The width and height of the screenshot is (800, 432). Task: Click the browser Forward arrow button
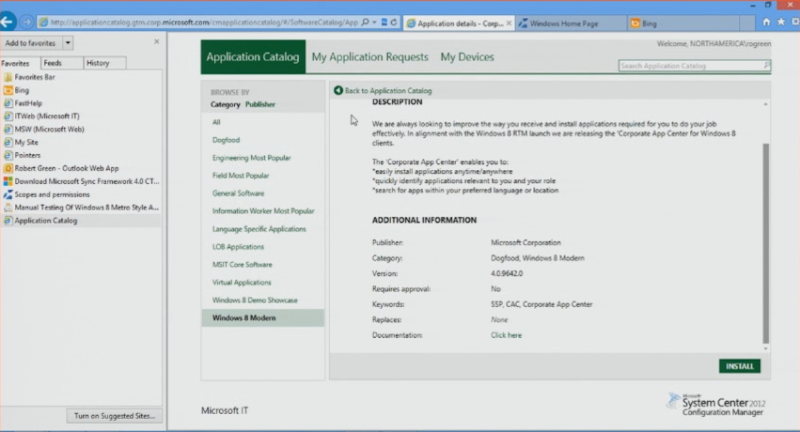27,22
